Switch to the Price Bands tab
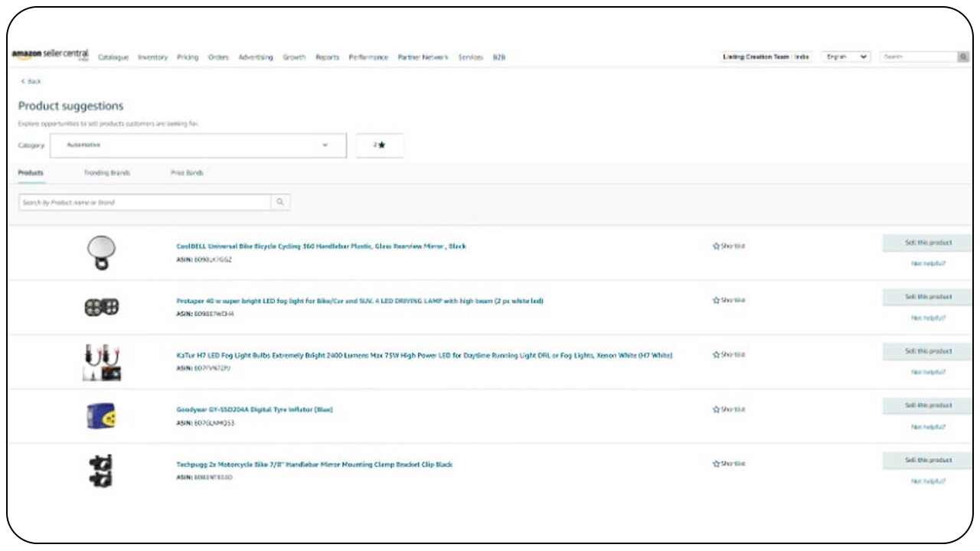This screenshot has height=551, width=980. tap(187, 173)
